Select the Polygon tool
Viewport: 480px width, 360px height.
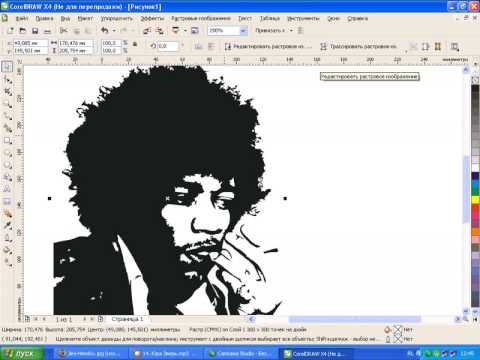click(x=7, y=165)
